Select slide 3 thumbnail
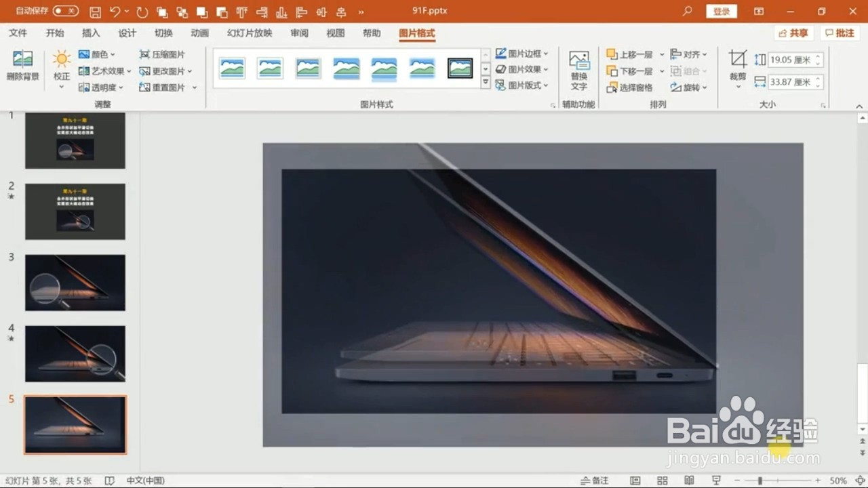This screenshot has width=868, height=488. (x=75, y=283)
